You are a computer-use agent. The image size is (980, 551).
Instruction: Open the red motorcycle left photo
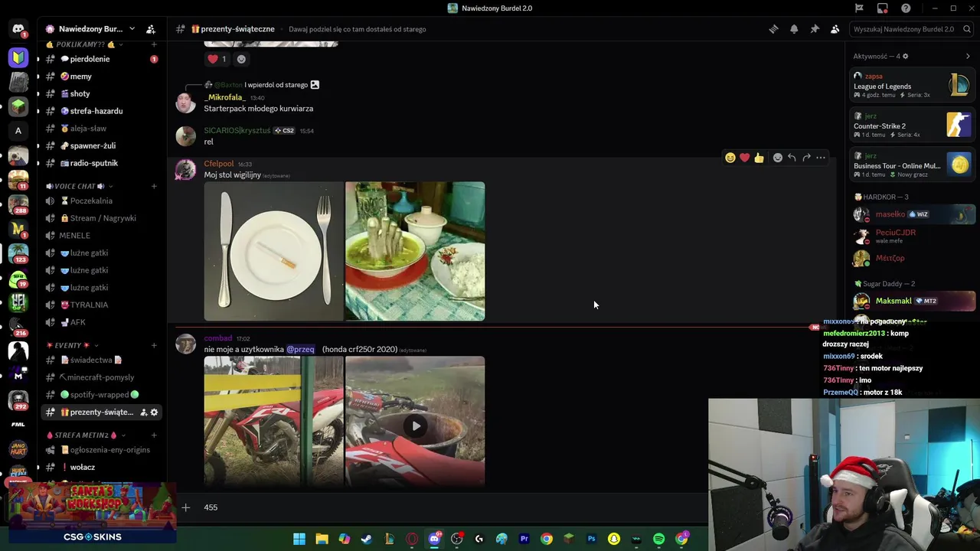click(x=274, y=421)
